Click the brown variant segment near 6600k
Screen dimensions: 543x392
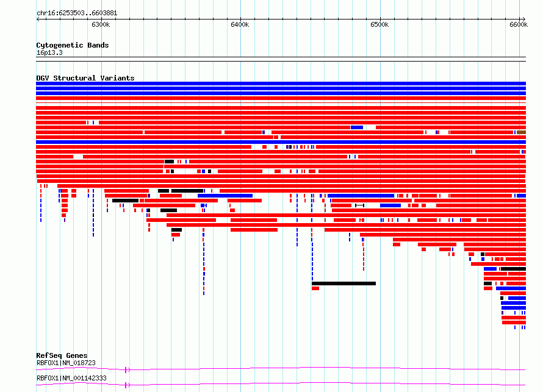pos(521,132)
